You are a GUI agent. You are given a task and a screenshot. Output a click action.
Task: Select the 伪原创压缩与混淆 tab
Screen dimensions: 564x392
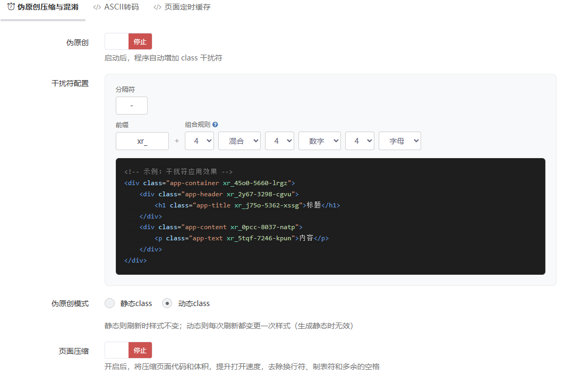click(x=48, y=7)
